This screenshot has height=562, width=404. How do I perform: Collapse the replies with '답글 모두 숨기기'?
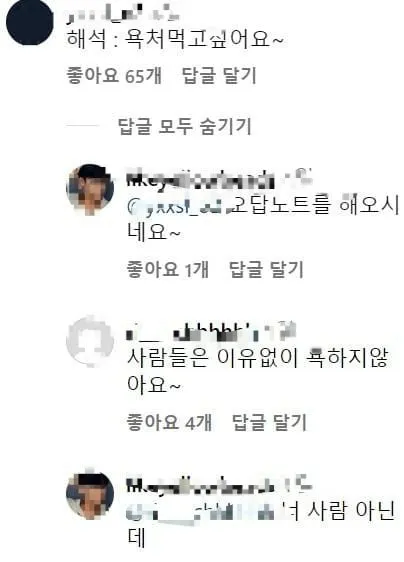(184, 126)
